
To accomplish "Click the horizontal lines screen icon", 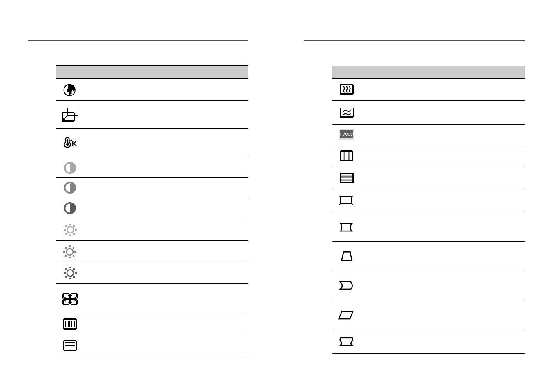I will (x=70, y=345).
